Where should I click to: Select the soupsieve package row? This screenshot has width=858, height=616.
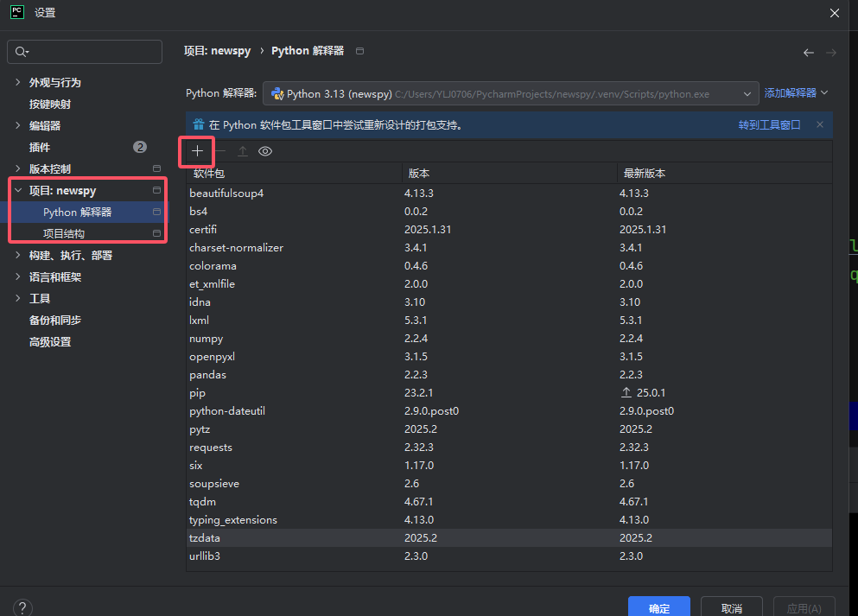[x=510, y=483]
